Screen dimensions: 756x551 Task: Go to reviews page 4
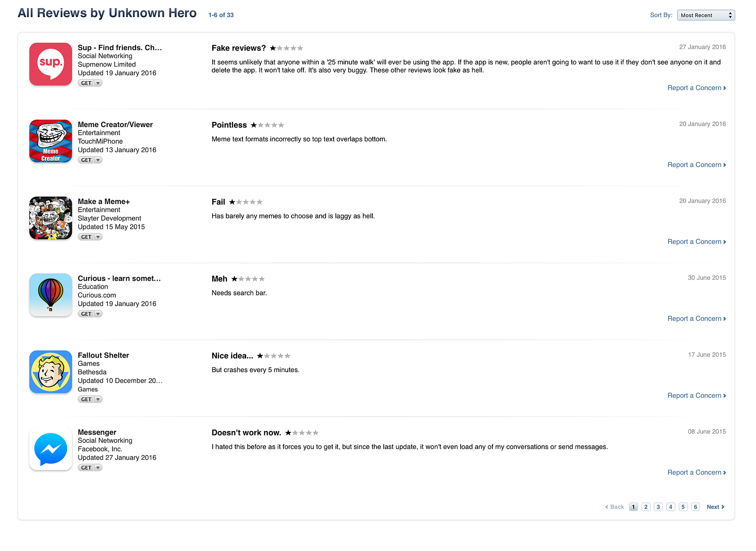670,507
